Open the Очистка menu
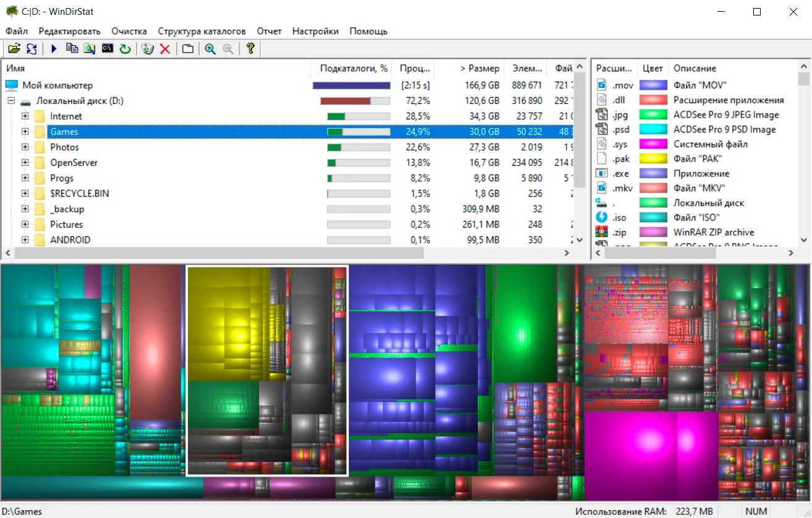 coord(129,31)
